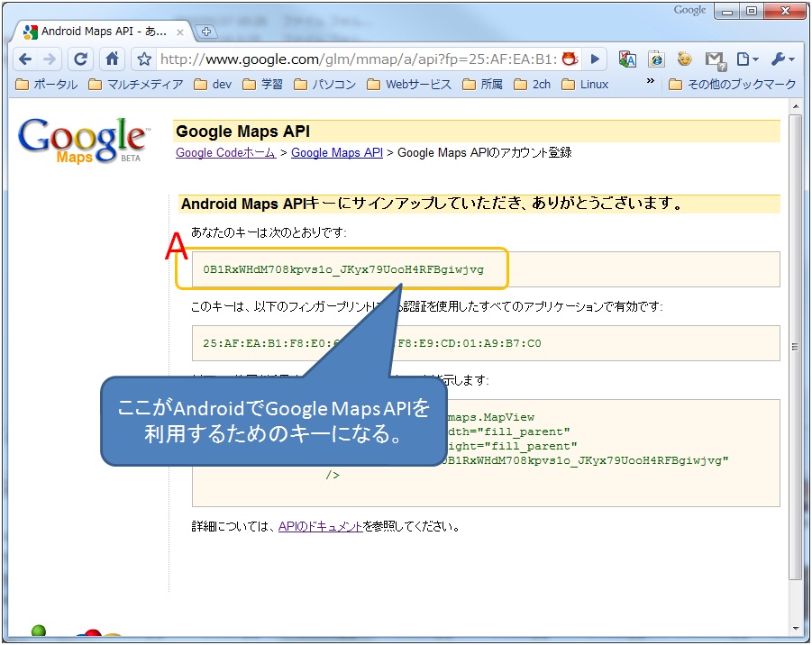Viewport: 812px width, 645px height.
Task: Open the マルチメディア bookmark folder
Action: 136,85
